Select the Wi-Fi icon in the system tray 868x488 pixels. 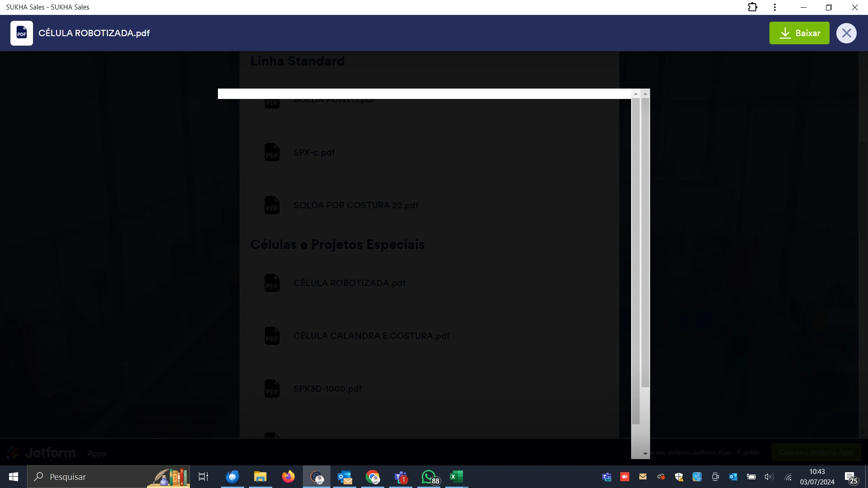[x=788, y=477]
